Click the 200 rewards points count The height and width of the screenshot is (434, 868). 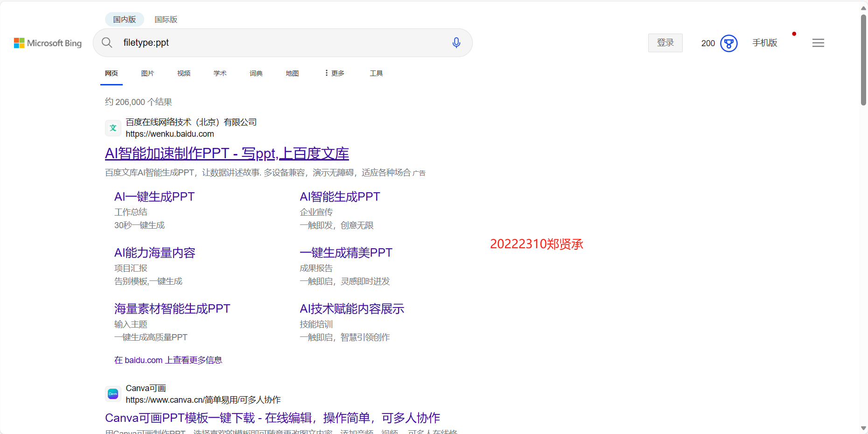coord(708,43)
